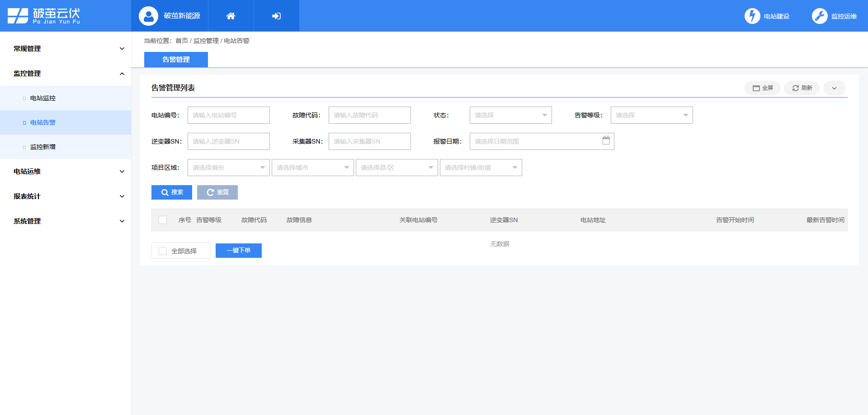
Task: Check the select-all checkbox in table header
Action: 163,220
